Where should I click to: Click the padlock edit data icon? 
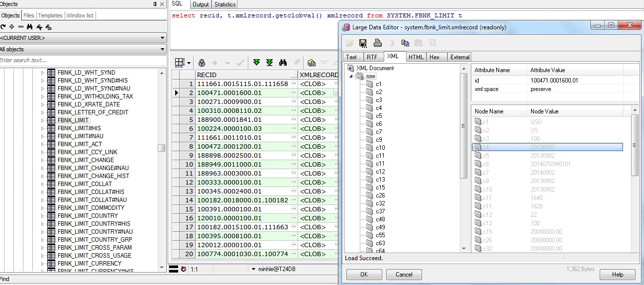point(202,63)
